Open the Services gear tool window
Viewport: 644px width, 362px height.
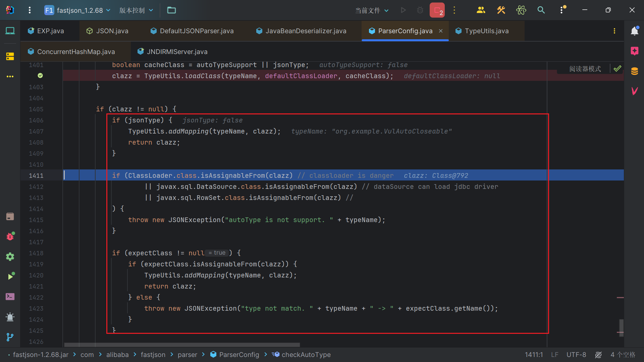(x=10, y=257)
